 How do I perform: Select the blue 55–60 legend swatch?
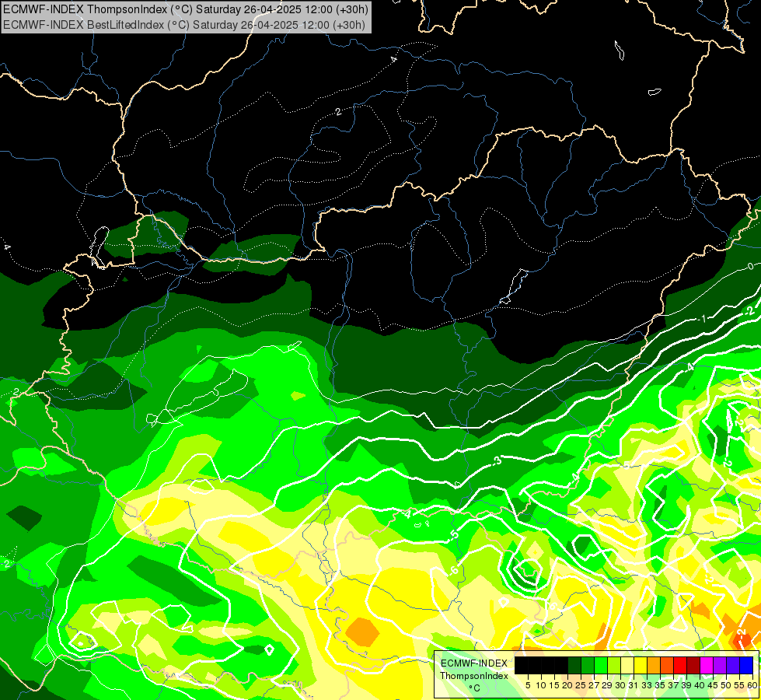746,665
